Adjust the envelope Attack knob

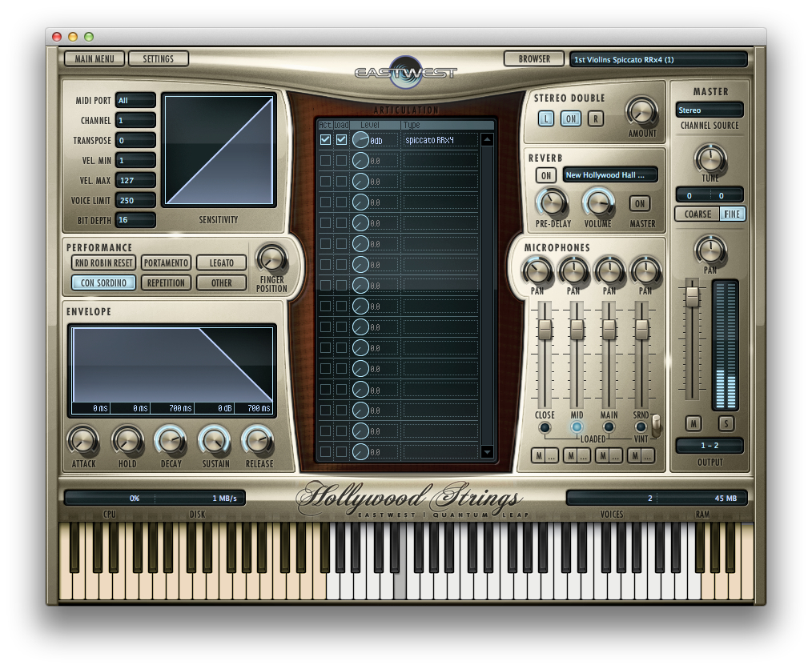(83, 441)
